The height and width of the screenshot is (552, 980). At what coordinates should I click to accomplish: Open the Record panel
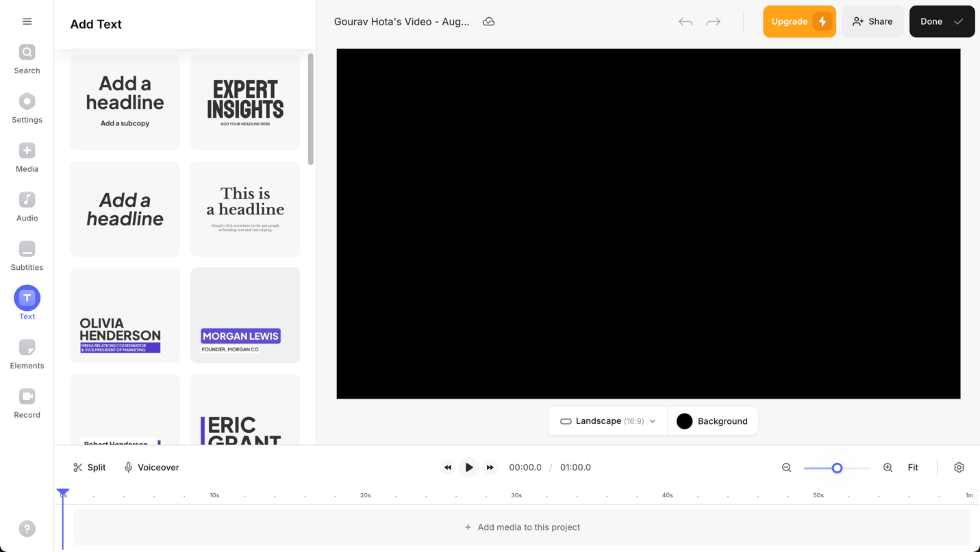[x=27, y=404]
